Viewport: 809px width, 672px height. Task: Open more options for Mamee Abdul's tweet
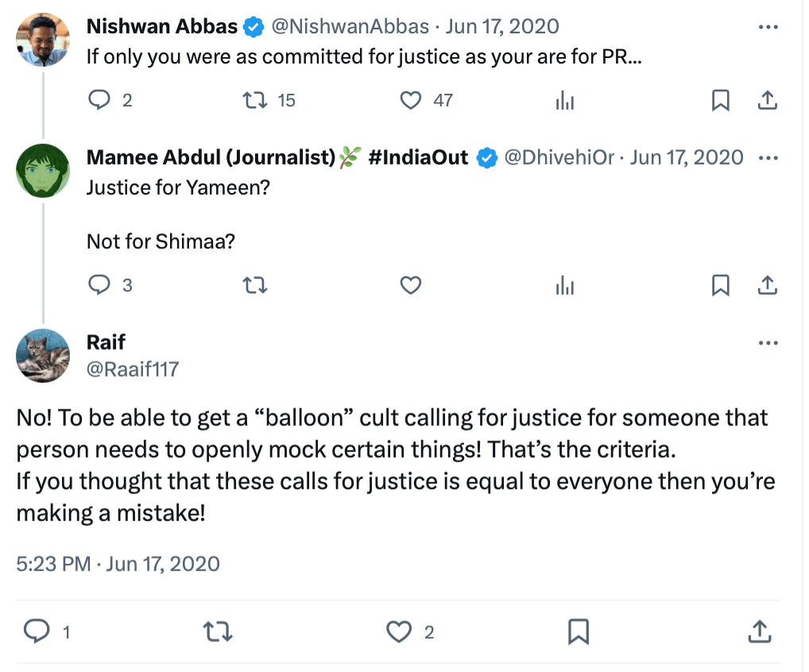(x=767, y=157)
